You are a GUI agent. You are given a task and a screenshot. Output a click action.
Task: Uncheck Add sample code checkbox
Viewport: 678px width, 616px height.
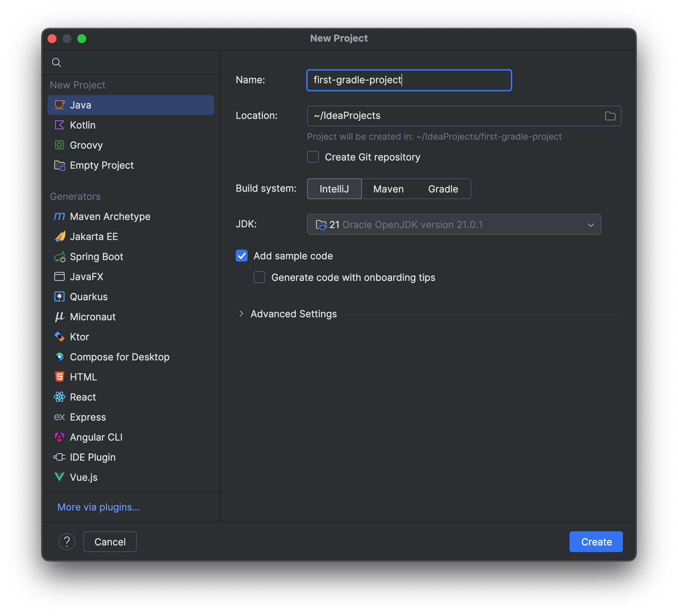[242, 256]
